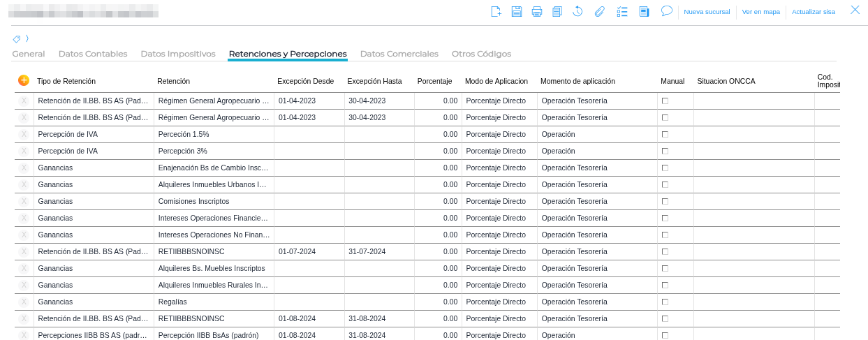Enable the Manual checkbox for the Regalías row

pyautogui.click(x=665, y=302)
